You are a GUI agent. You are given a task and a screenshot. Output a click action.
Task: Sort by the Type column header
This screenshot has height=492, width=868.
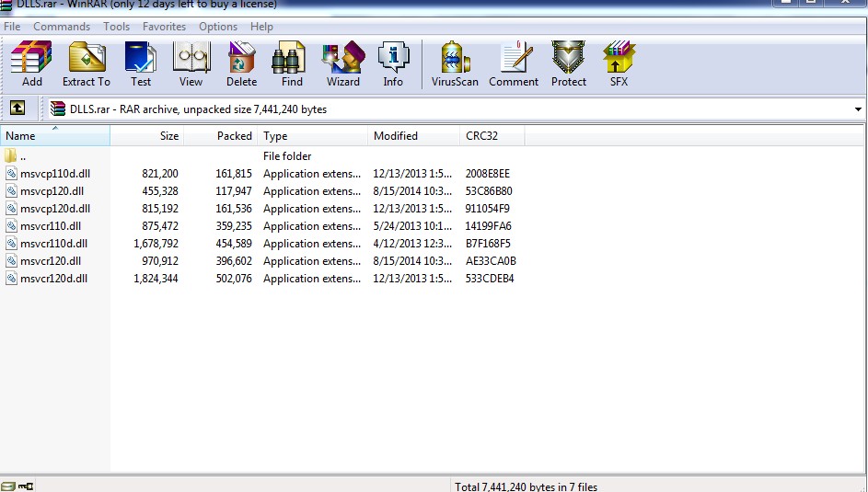click(x=312, y=136)
